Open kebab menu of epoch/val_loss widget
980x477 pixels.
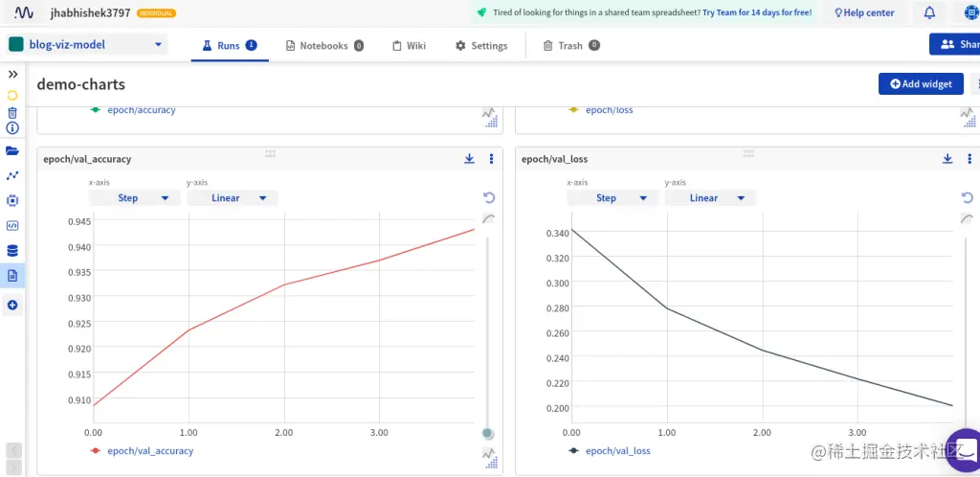click(x=969, y=159)
